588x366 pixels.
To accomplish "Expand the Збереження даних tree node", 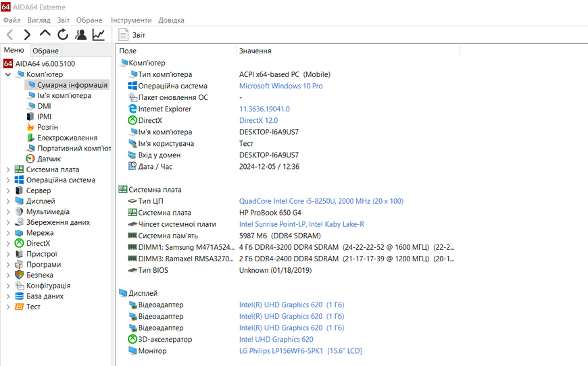I will 8,222.
